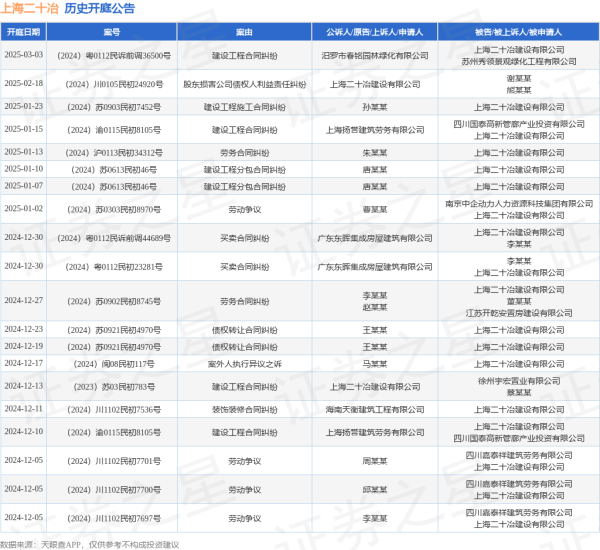Screen dimensions: 600x550
Task: Click defendant 董某某
Action: pyautogui.click(x=519, y=302)
